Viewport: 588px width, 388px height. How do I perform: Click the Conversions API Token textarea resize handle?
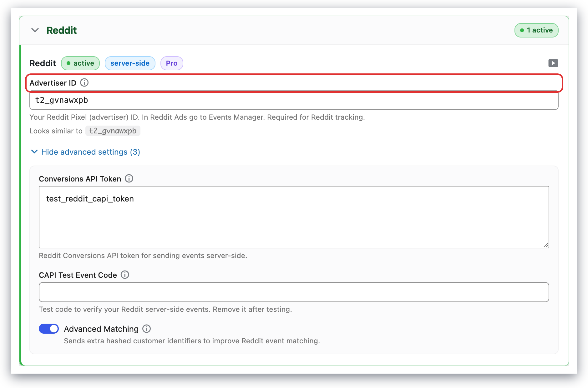(x=546, y=245)
